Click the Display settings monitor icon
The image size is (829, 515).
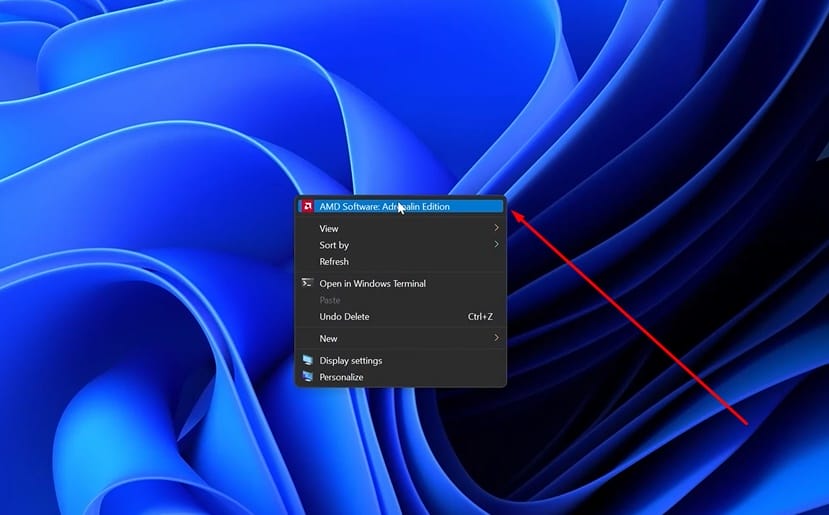click(x=308, y=360)
